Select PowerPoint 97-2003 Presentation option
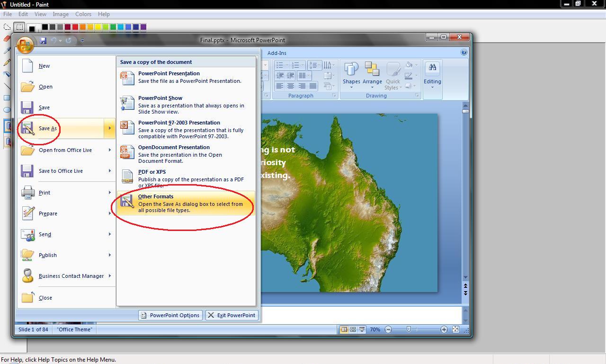Screen dimensions: 606x364 coord(186,129)
